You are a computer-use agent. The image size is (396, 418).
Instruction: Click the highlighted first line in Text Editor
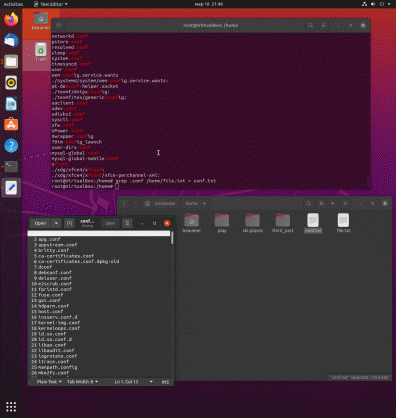coord(99,233)
